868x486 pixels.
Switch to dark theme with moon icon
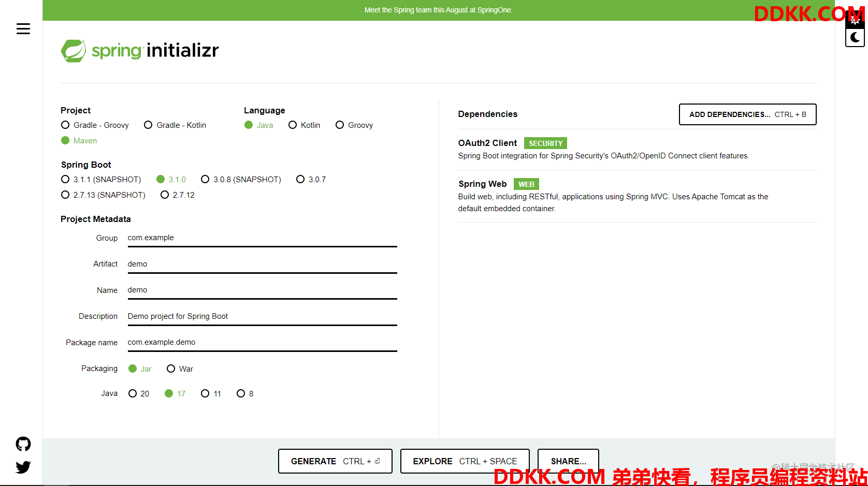pyautogui.click(x=855, y=38)
